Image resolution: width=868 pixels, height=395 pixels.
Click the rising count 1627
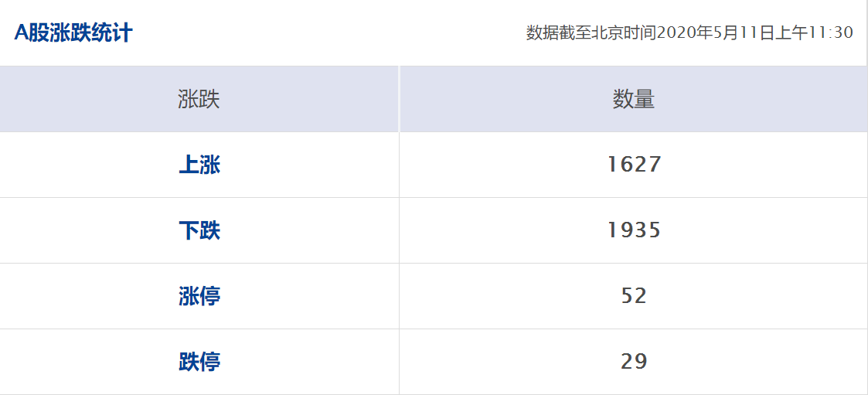coord(634,165)
